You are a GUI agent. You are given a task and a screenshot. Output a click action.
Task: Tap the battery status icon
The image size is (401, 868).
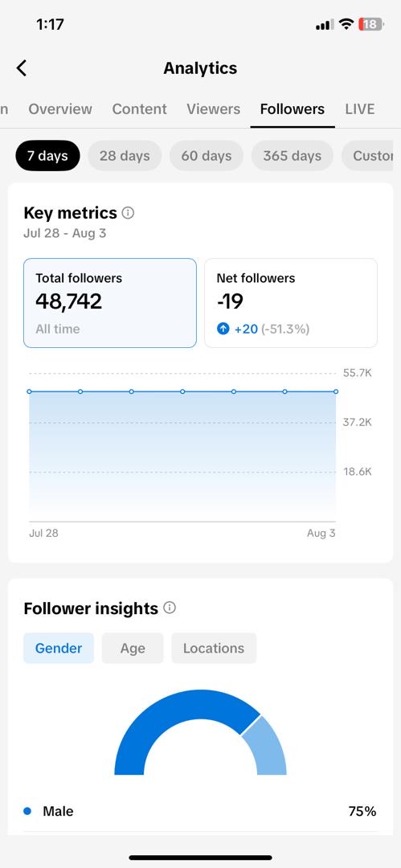coord(371,24)
